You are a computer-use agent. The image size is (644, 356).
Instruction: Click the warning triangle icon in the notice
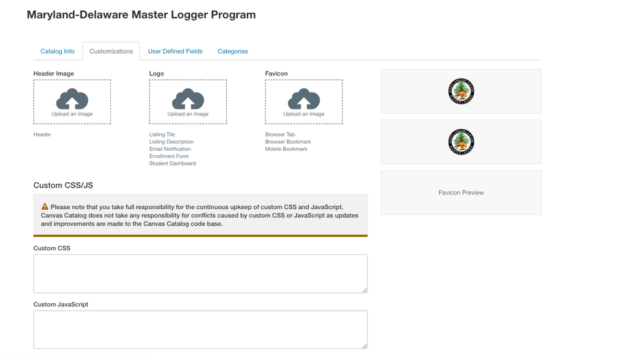coord(44,207)
